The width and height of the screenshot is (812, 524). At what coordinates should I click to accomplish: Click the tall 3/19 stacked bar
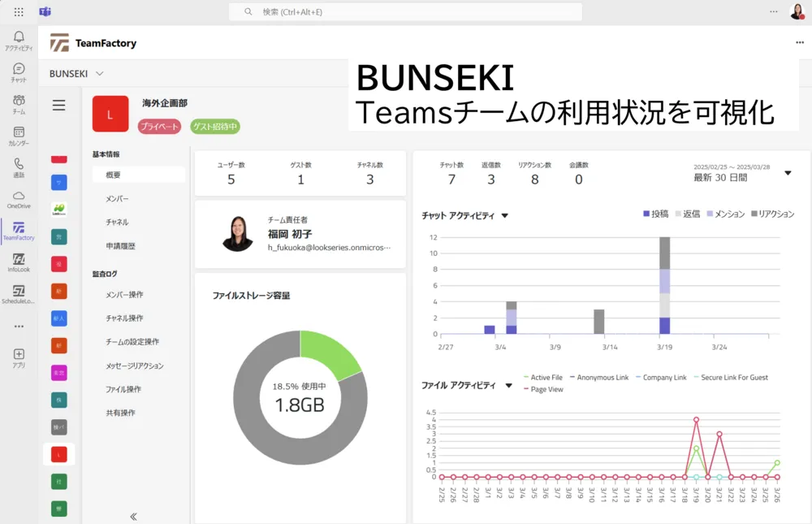click(664, 285)
